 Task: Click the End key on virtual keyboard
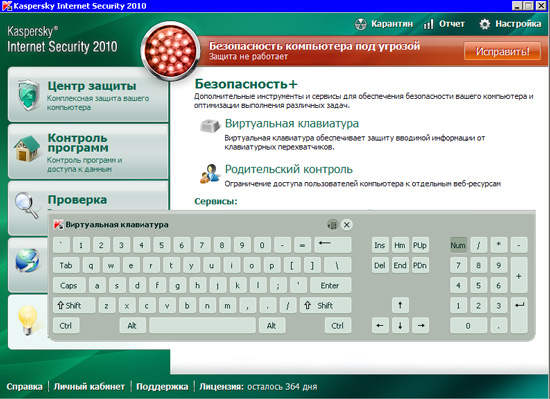pyautogui.click(x=400, y=265)
